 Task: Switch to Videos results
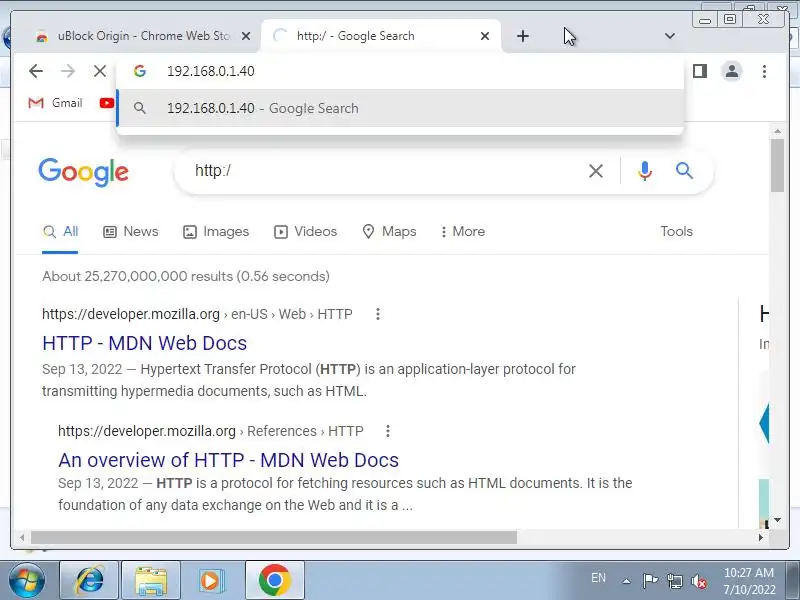point(306,232)
